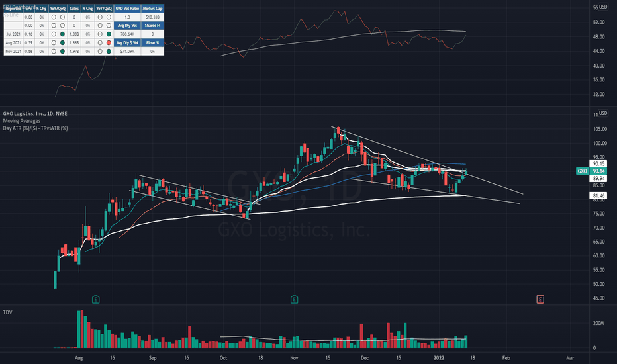The width and height of the screenshot is (617, 364).
Task: Click the 200M volume axis label
Action: pyautogui.click(x=598, y=323)
